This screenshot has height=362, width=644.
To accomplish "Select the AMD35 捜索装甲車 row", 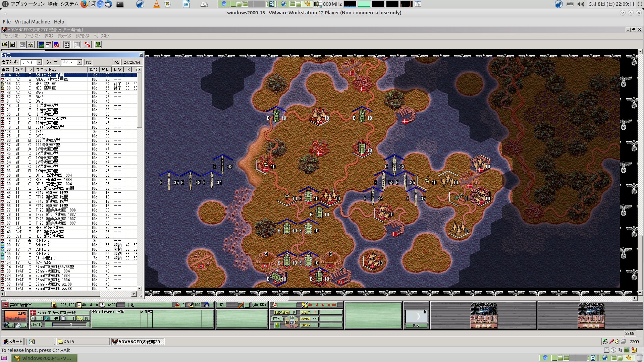I will pos(69,79).
